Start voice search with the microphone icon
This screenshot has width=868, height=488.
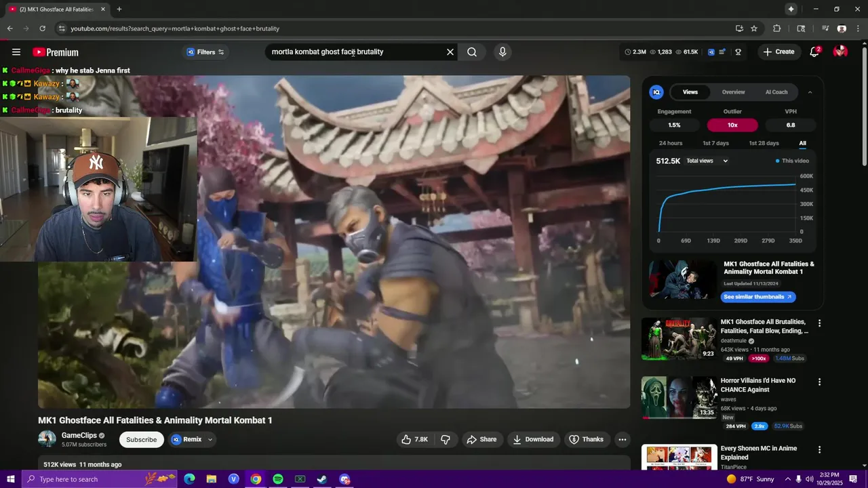[502, 52]
